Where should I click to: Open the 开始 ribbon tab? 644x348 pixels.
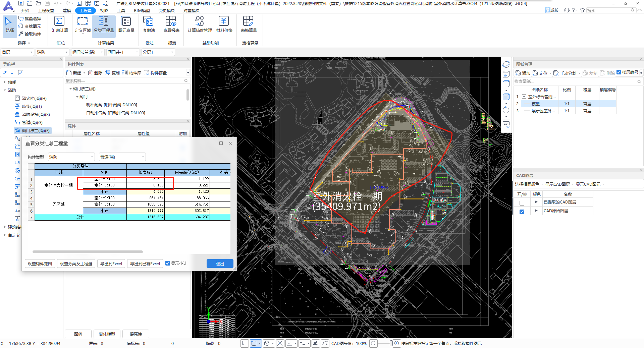click(25, 10)
